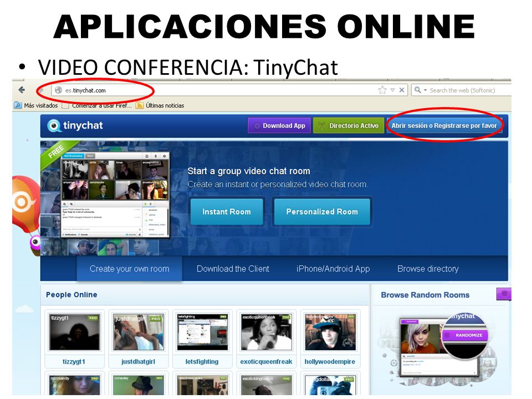Open Últimas noticias feed bookmark
532x399 pixels.
(160, 105)
